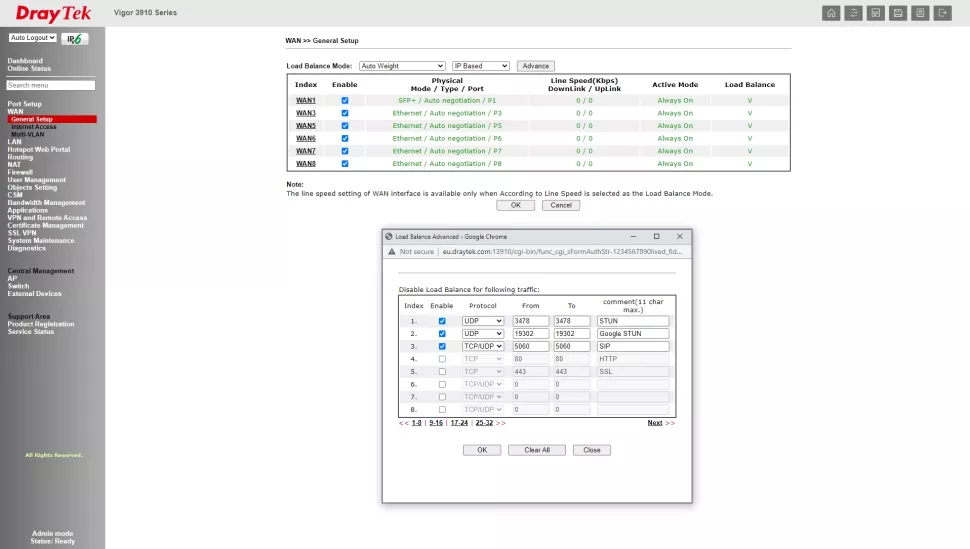
Task: Click rule 3 comment field SIP
Action: pos(633,347)
